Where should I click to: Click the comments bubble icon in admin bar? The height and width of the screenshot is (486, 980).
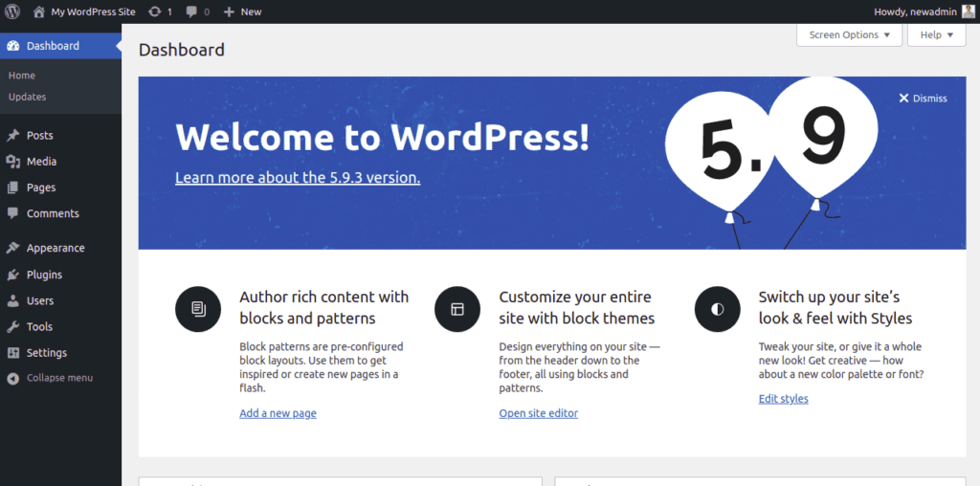pos(192,11)
